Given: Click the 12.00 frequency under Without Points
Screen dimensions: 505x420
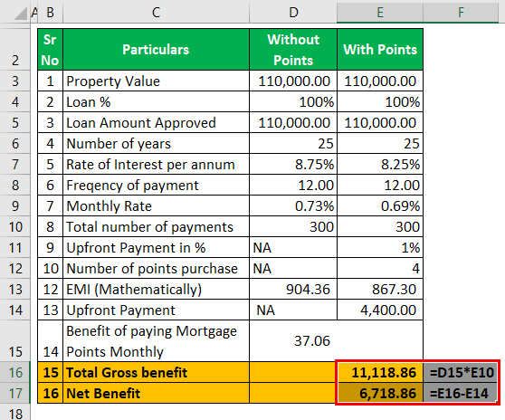Looking at the screenshot, I should pos(293,186).
